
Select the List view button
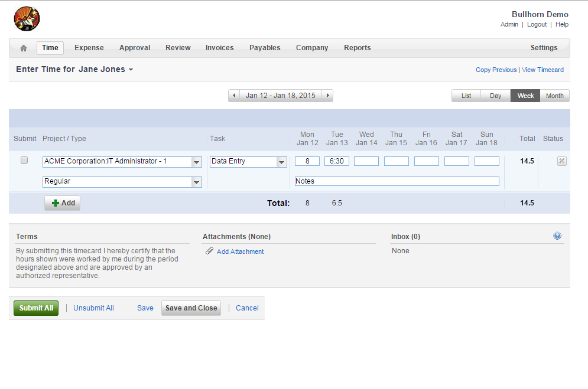pos(466,96)
